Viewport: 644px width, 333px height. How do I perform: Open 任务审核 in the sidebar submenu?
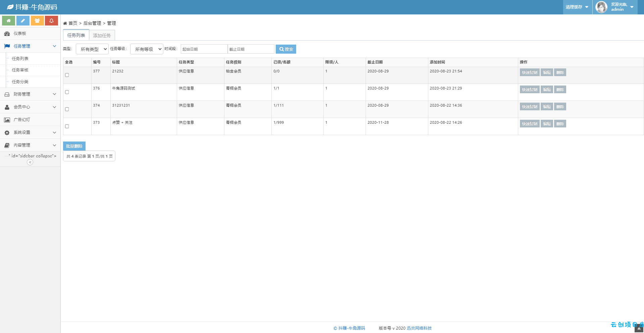point(20,70)
